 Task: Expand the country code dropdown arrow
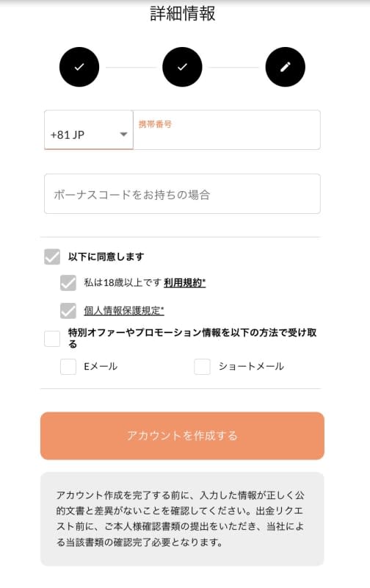[x=123, y=135]
